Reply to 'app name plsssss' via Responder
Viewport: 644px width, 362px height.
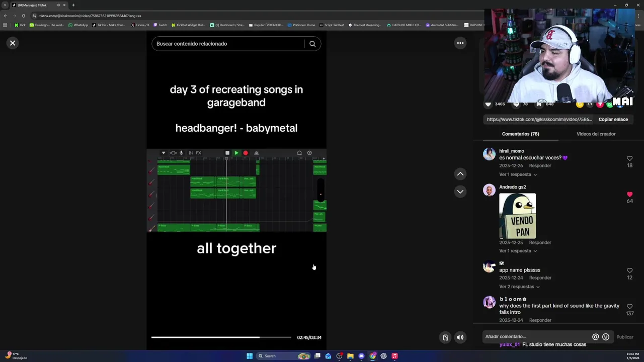pyautogui.click(x=540, y=278)
